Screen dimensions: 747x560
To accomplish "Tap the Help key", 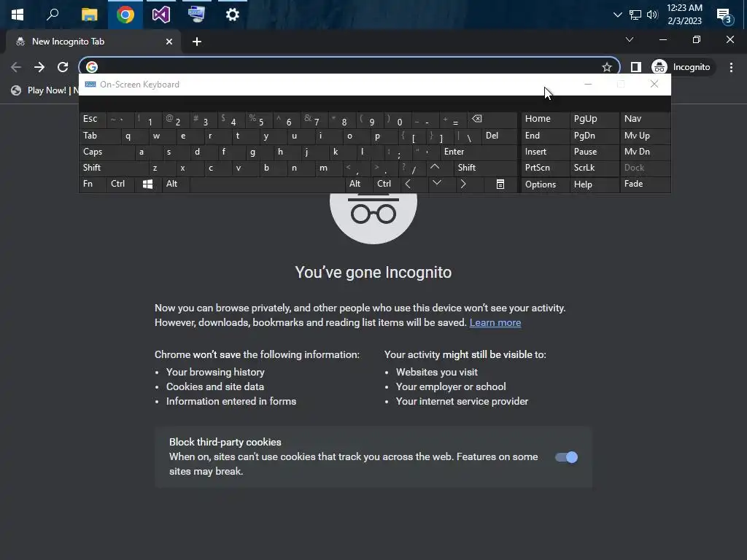I will point(595,184).
